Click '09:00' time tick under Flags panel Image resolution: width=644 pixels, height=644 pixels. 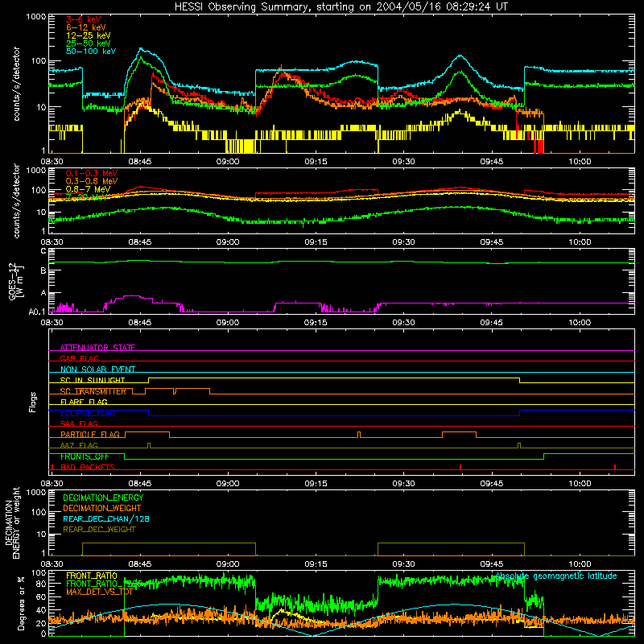click(228, 484)
